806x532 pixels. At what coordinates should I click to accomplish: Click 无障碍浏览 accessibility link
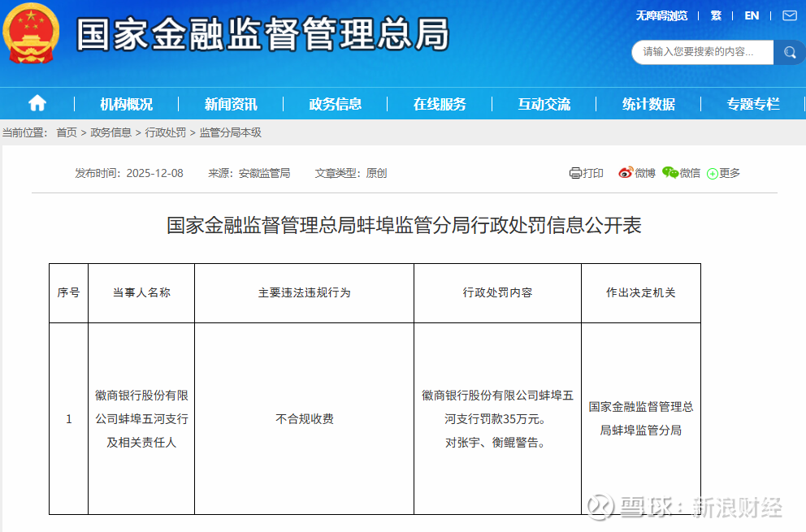click(661, 16)
